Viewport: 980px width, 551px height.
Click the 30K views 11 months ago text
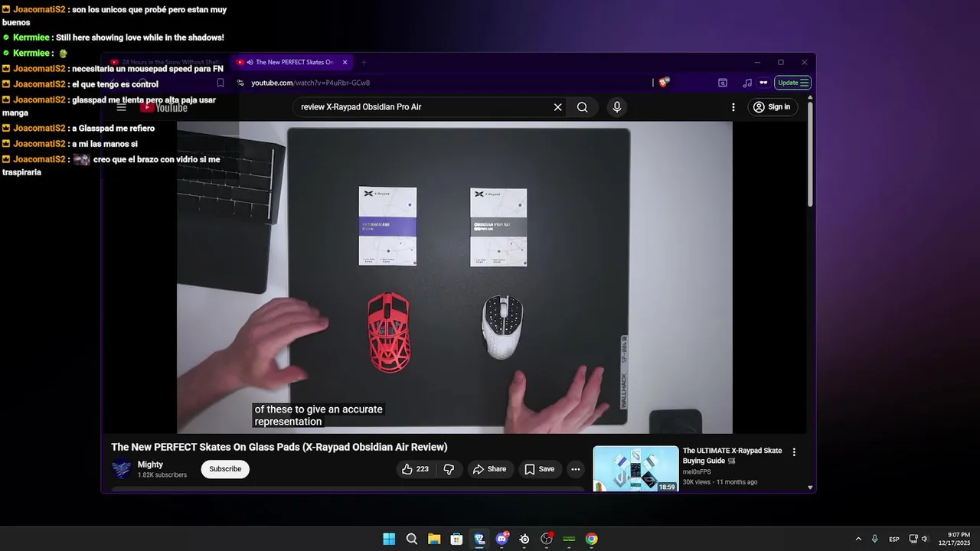coord(720,482)
